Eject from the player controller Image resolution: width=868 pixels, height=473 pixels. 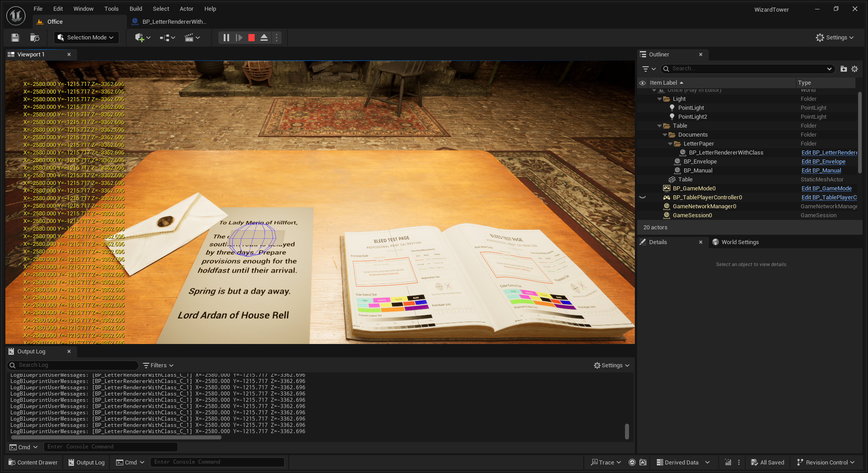click(x=264, y=38)
